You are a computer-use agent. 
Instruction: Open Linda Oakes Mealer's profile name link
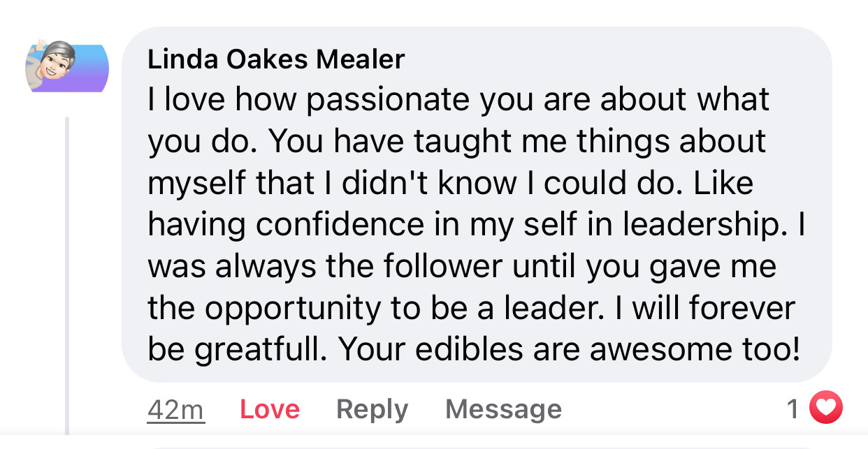pyautogui.click(x=276, y=59)
